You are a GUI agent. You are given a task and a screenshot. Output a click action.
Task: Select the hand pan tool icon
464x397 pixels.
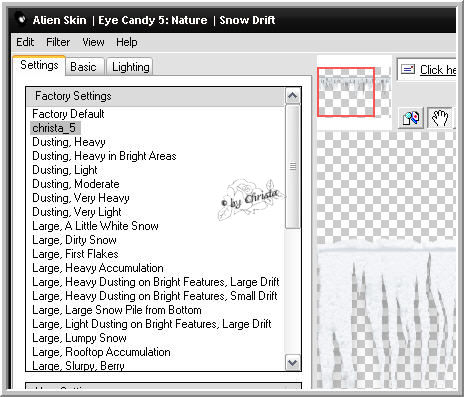tap(440, 118)
